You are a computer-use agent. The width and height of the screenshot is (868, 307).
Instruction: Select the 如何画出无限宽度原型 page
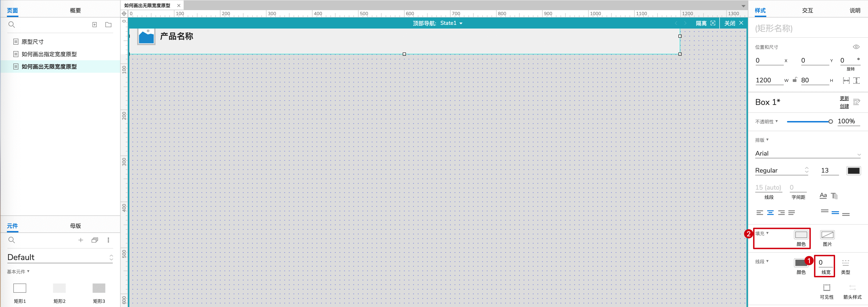[49, 66]
